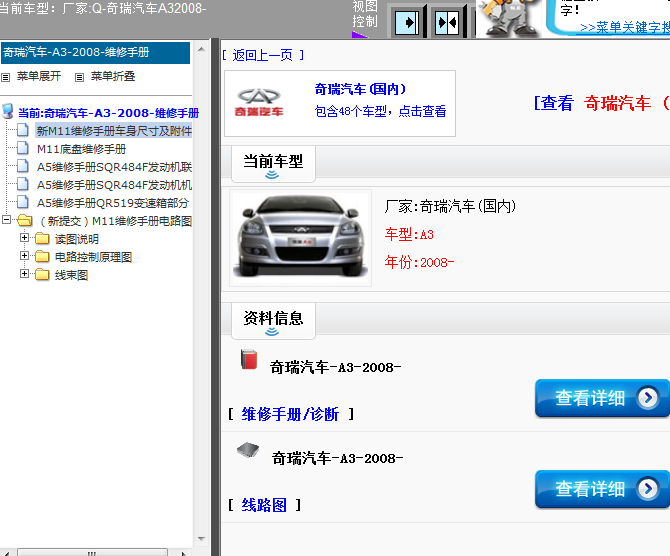
Task: Click the expand-right view control button
Action: [406, 22]
